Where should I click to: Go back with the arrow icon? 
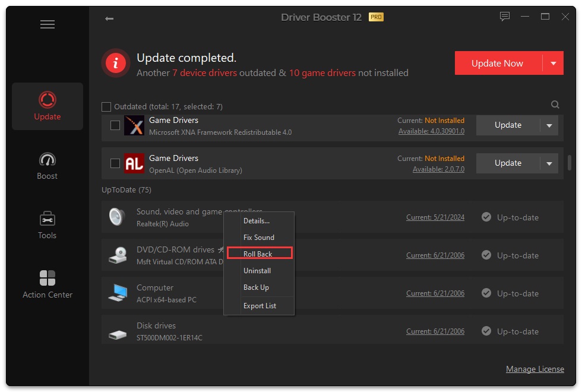point(109,18)
